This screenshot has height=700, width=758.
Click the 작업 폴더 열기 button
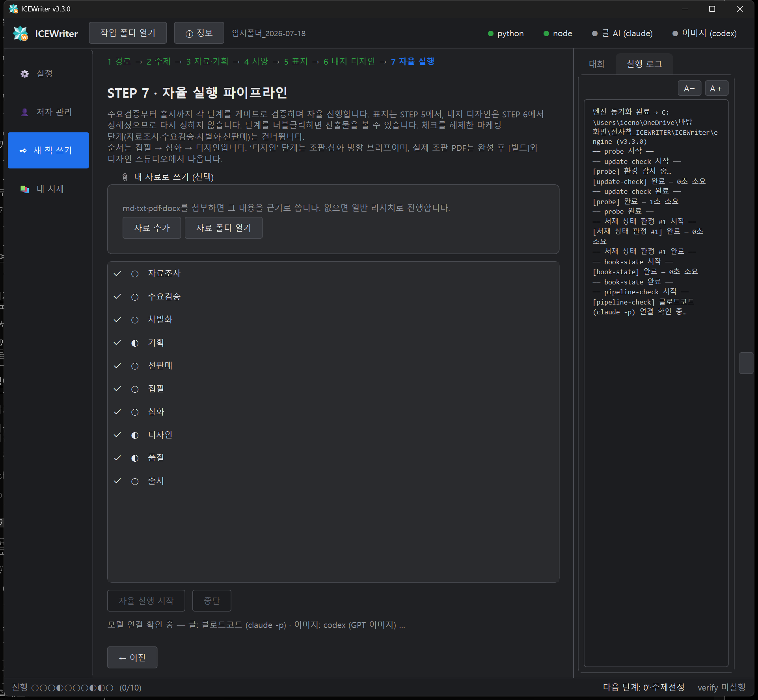128,33
